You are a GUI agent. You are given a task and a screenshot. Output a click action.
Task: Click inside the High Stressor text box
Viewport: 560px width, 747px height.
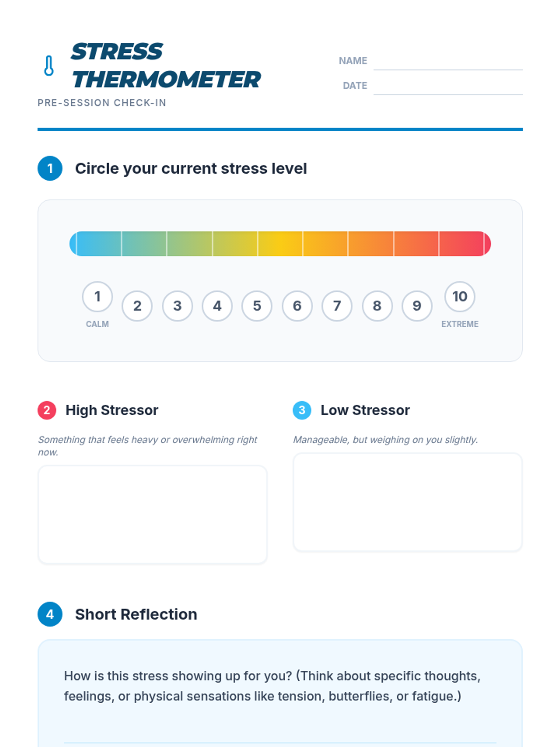pos(153,514)
